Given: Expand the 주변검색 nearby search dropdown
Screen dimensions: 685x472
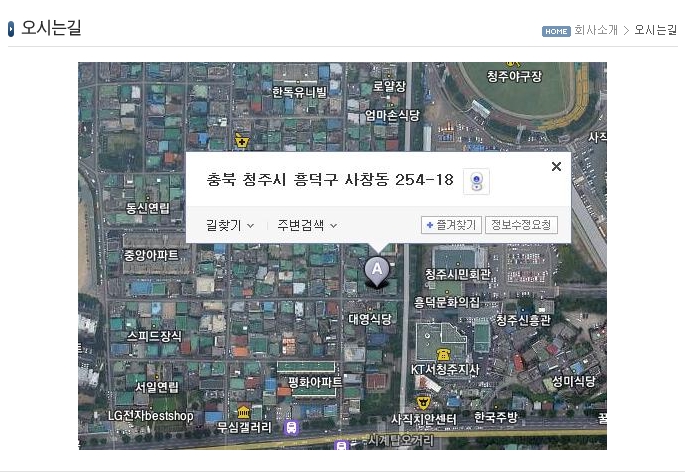Looking at the screenshot, I should [307, 225].
